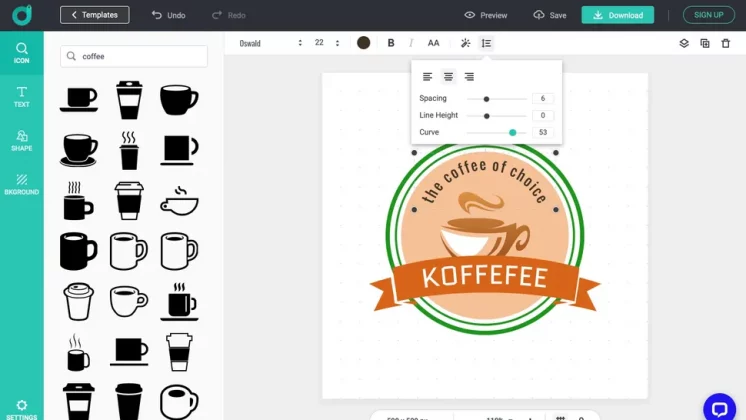Open the BKGROUND panel

click(21, 184)
